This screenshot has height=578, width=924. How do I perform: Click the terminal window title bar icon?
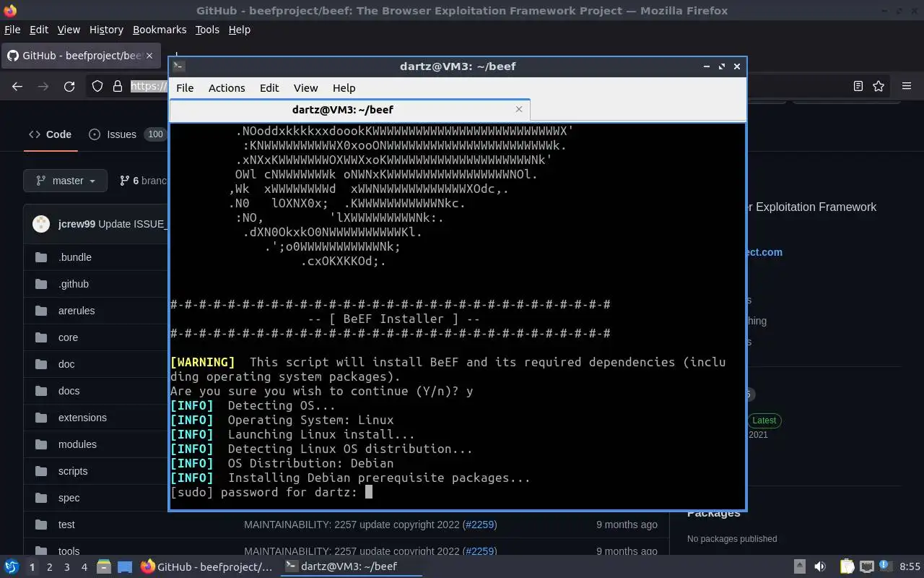point(179,66)
